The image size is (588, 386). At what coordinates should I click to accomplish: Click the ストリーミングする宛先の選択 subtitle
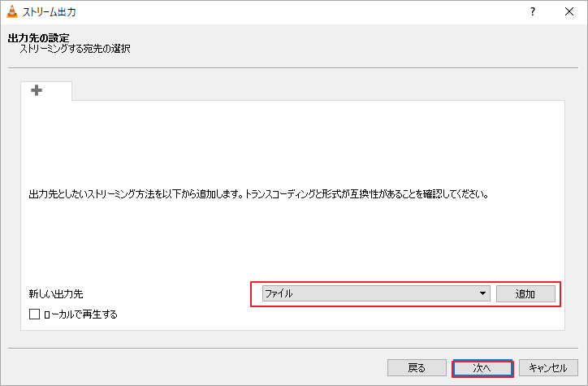point(75,49)
